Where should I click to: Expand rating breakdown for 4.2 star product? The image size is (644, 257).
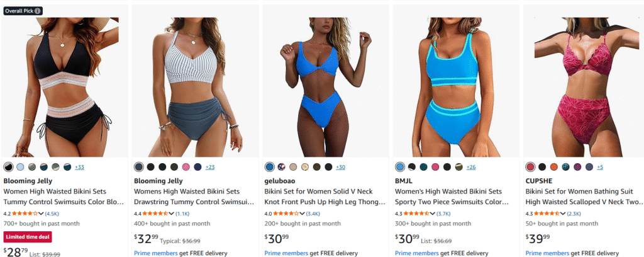(x=41, y=214)
